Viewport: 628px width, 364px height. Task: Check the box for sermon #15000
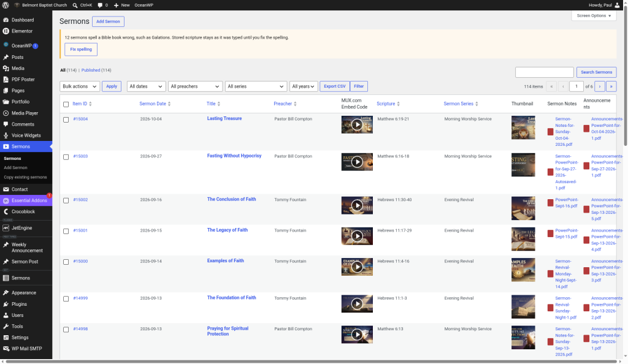pyautogui.click(x=66, y=262)
